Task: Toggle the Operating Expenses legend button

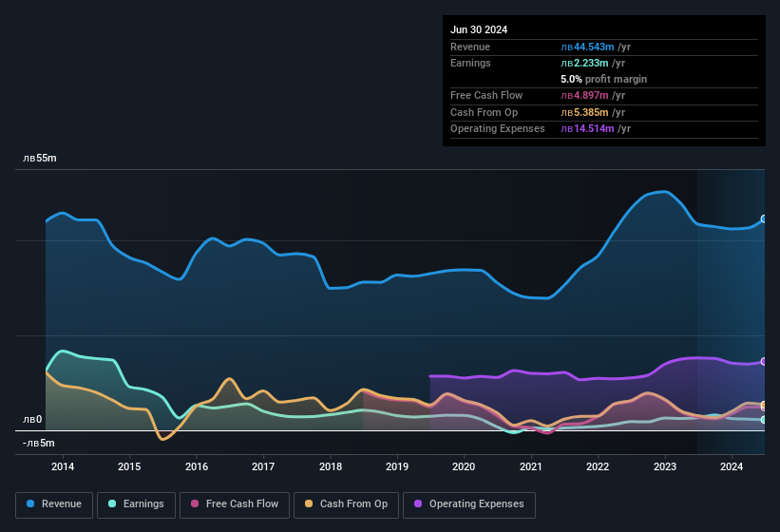Action: (468, 504)
